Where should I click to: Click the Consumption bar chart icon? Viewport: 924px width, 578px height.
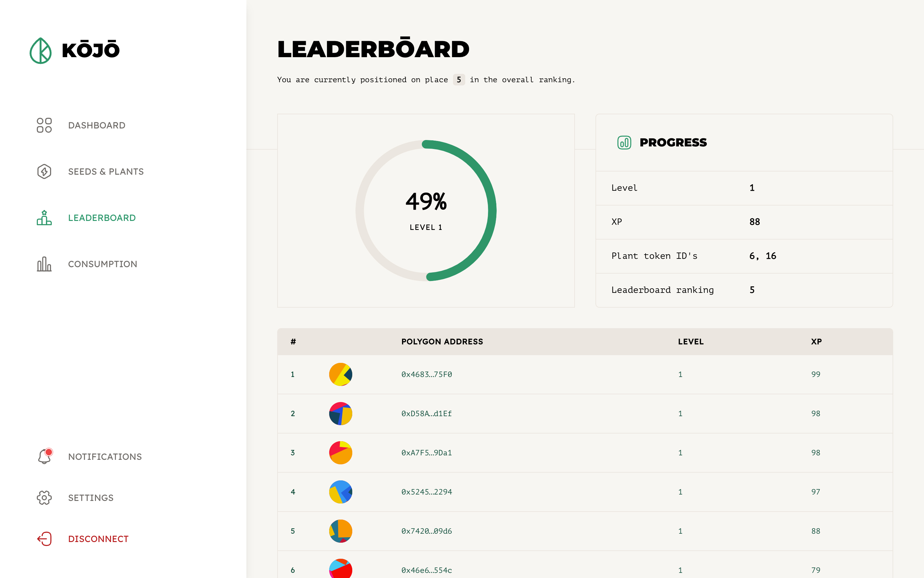44,264
